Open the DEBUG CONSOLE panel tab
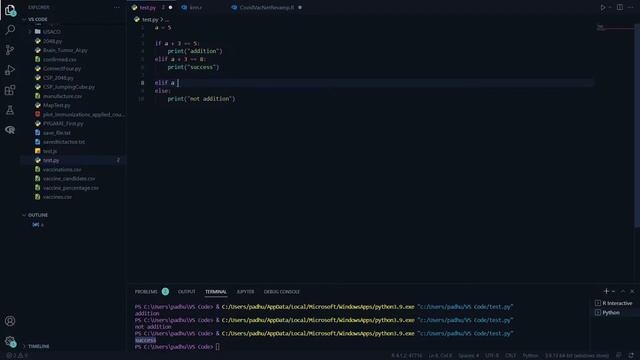 [282, 291]
